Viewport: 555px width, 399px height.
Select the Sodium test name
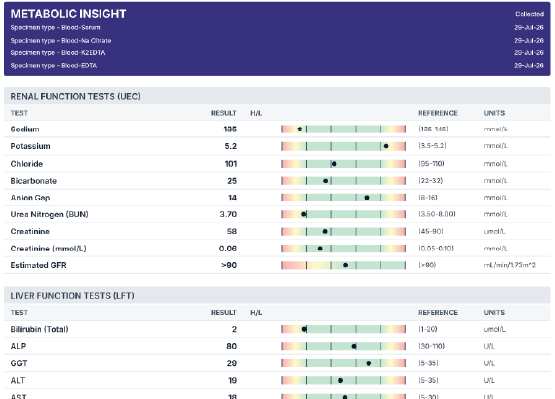pyautogui.click(x=25, y=129)
